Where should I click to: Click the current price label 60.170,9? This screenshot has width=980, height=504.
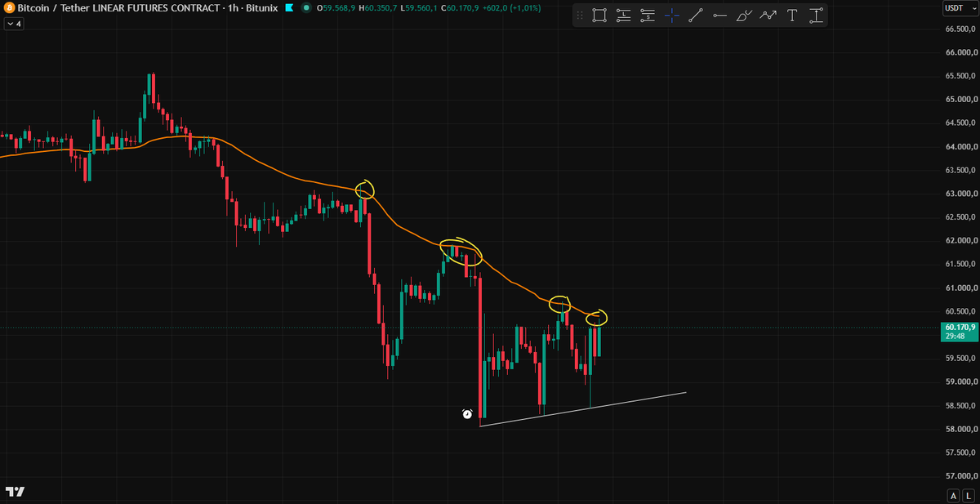(958, 331)
